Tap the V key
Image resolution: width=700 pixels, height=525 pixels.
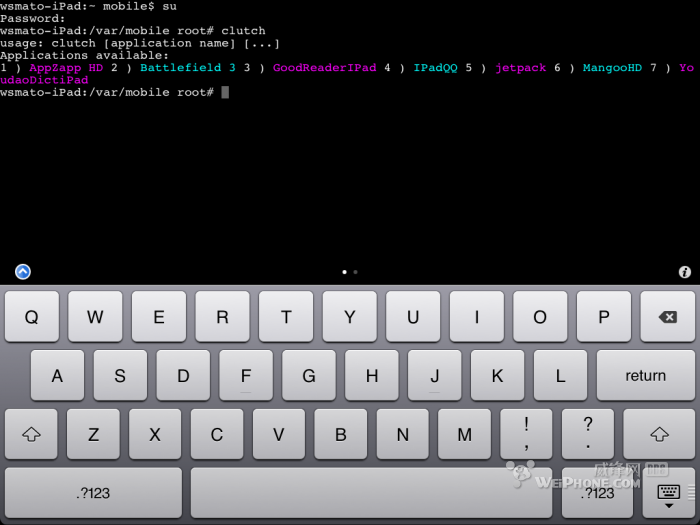click(x=279, y=434)
